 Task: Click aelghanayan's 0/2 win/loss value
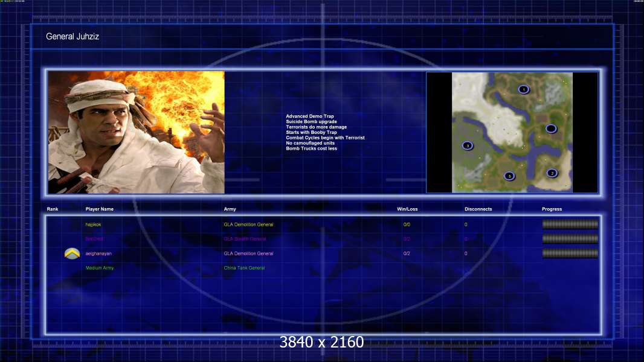407,254
